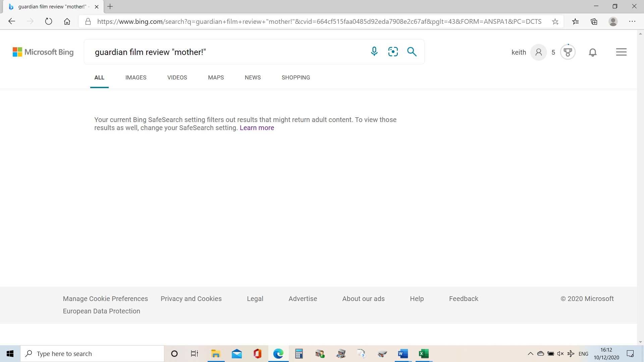Switch to the IMAGES tab

click(136, 77)
